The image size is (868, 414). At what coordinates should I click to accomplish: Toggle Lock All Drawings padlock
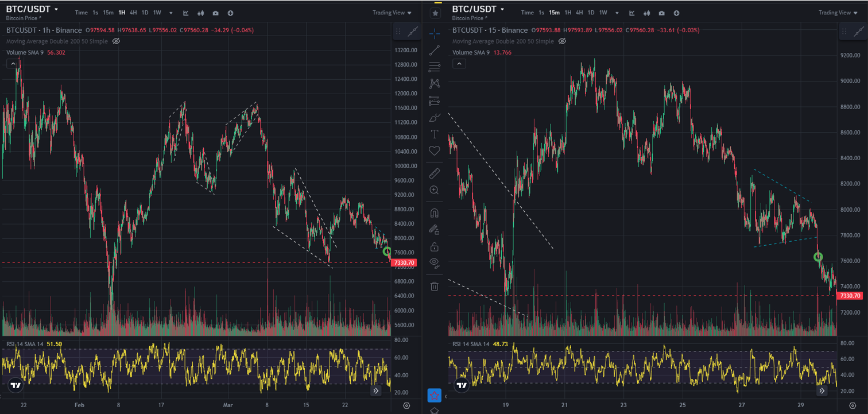435,247
